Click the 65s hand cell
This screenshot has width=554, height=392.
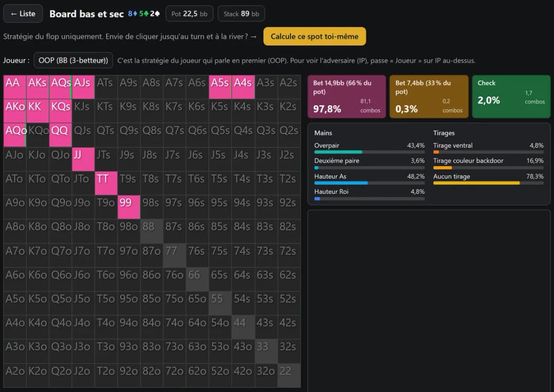(x=221, y=279)
